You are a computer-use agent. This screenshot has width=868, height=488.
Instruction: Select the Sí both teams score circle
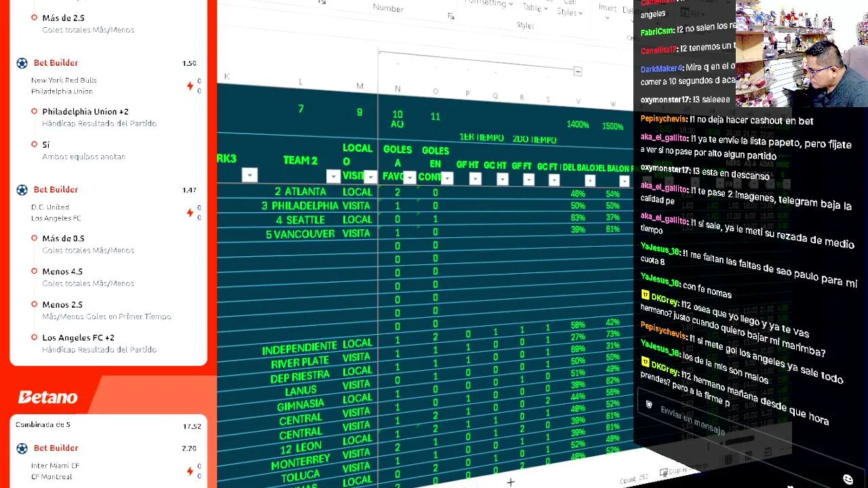click(34, 144)
